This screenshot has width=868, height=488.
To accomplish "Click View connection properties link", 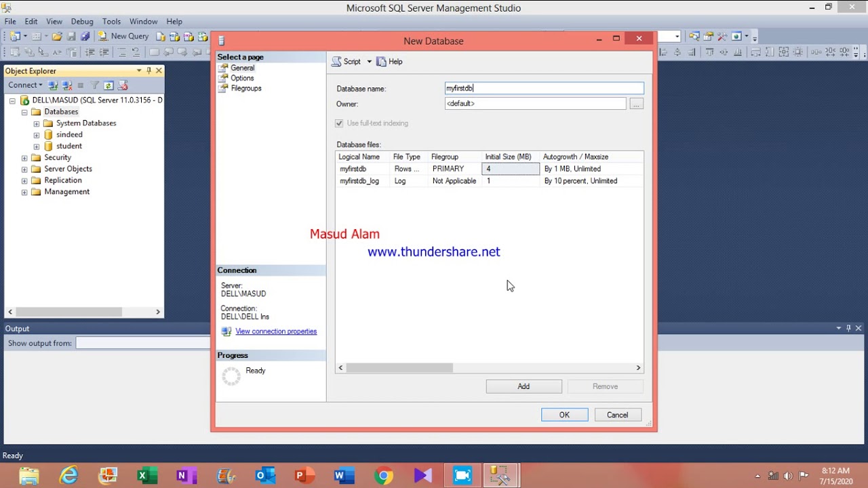I will pos(276,331).
